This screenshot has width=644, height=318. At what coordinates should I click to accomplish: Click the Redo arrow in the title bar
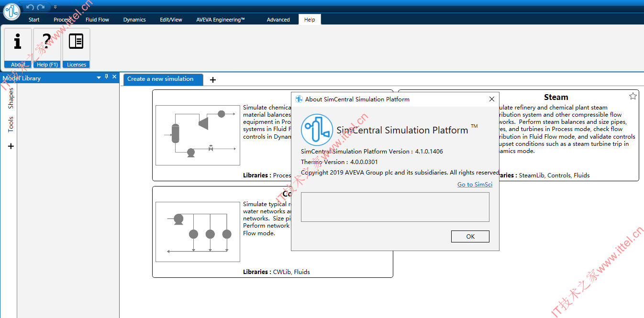click(41, 7)
